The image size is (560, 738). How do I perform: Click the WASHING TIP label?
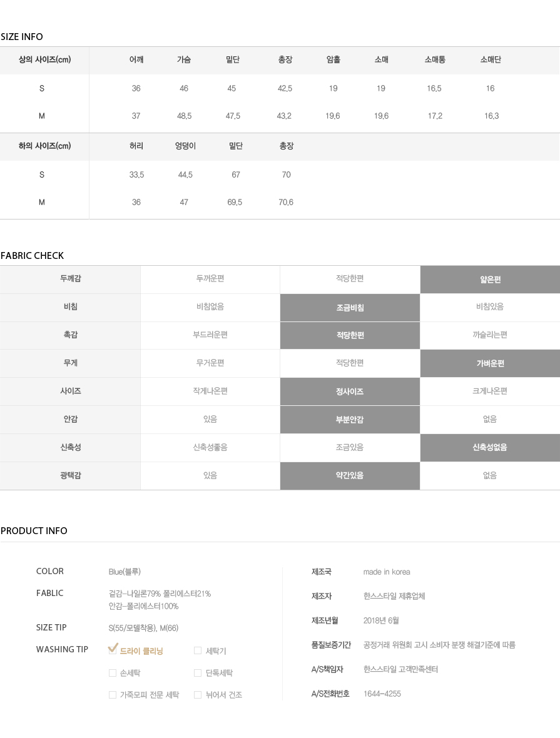pyautogui.click(x=62, y=650)
